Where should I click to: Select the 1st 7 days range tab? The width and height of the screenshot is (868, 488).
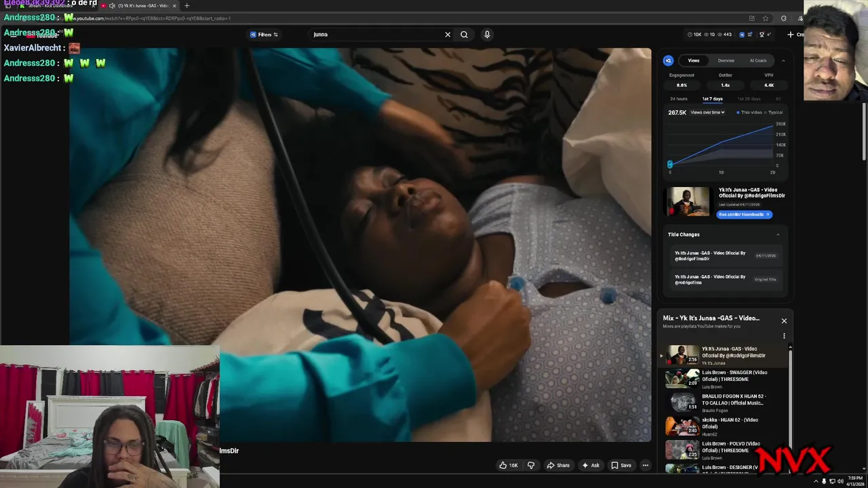click(x=712, y=99)
